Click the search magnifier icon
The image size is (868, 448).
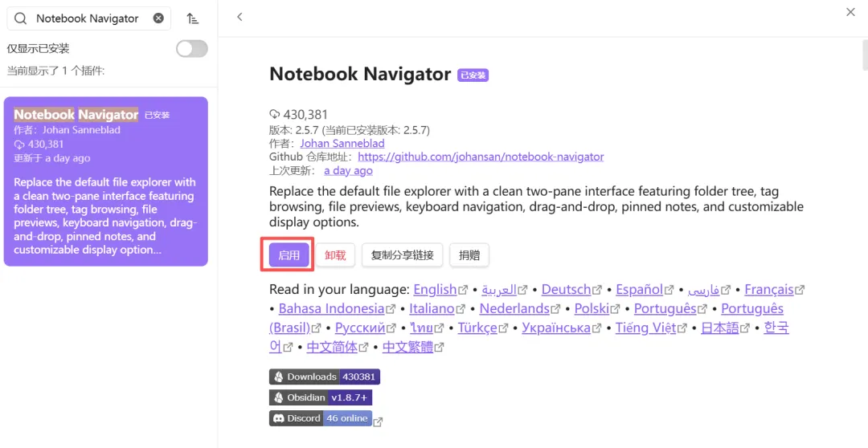(x=20, y=18)
